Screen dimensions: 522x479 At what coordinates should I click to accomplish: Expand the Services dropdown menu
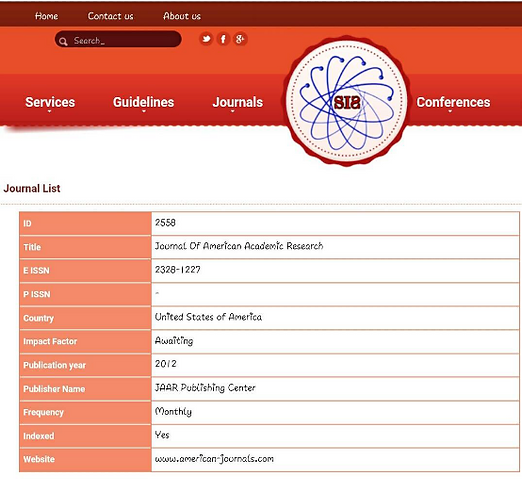coord(50,103)
